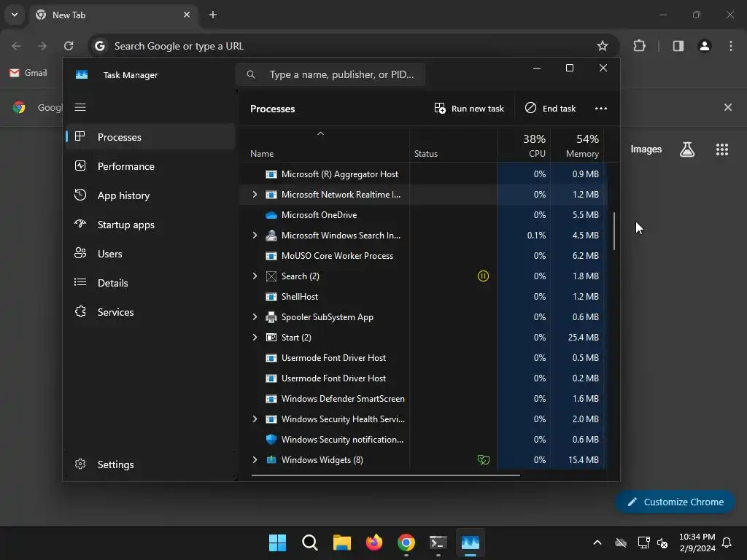Click the 25.4 MB memory value for Start
Viewport: 747px width, 560px height.
(x=583, y=337)
